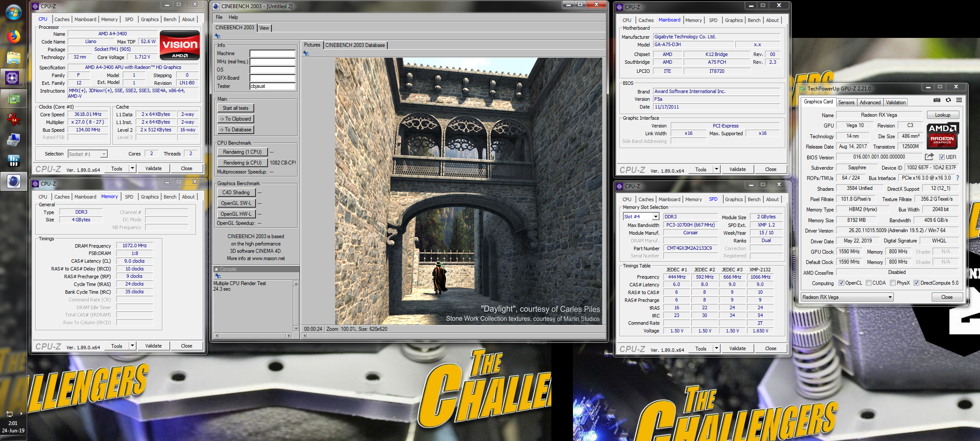Open Windows Explorer folder icon in taskbar
980x441 pixels.
coord(13,58)
